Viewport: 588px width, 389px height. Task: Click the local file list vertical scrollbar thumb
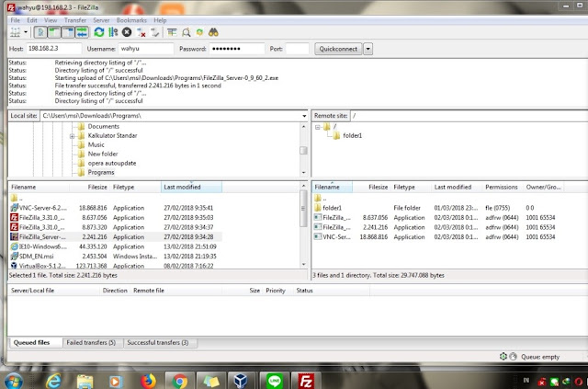(x=303, y=209)
